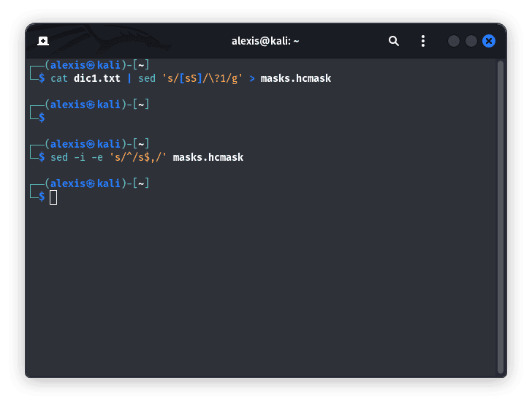Click the 's/^/s$,/' sed expression
Screen dimensions: 532x405
[138, 157]
